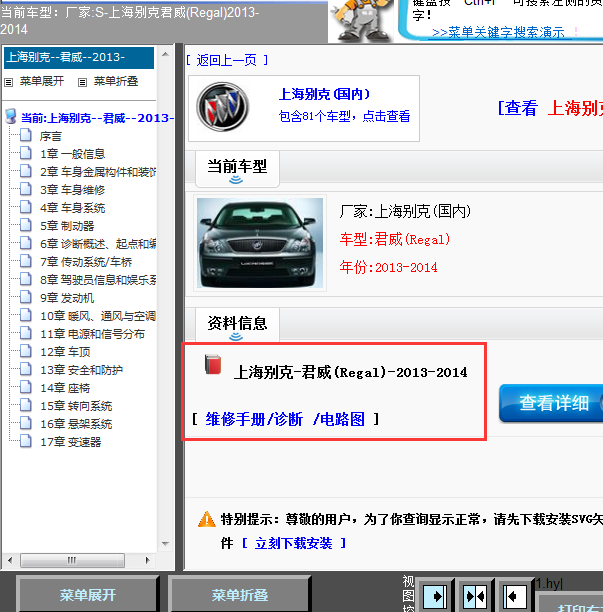The image size is (603, 612).
Task: Click the 上海别克--君威--2013- blue header bar
Action: coord(79,57)
